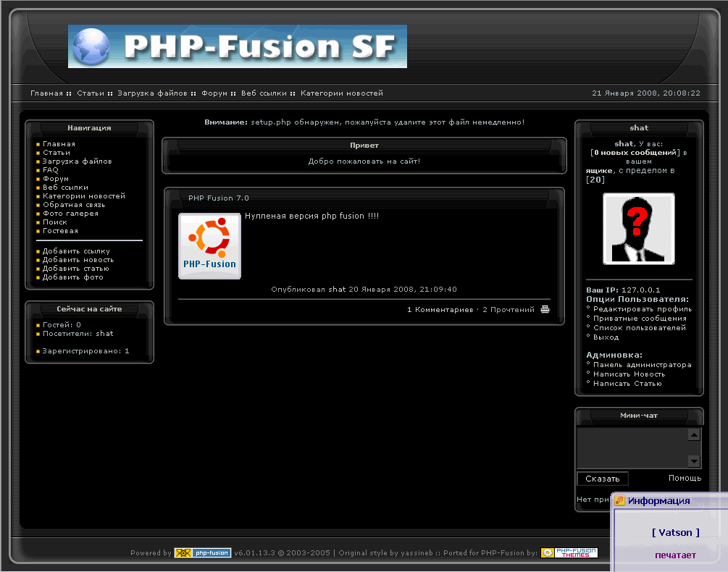Go to Категории новостей in the Навигация panel

pyautogui.click(x=84, y=196)
